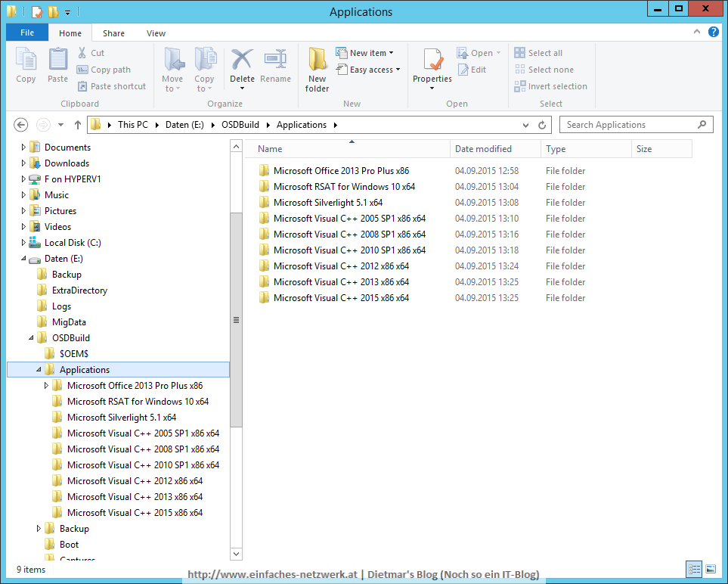Refresh the Applications folder view
728x584 pixels.
[x=542, y=125]
